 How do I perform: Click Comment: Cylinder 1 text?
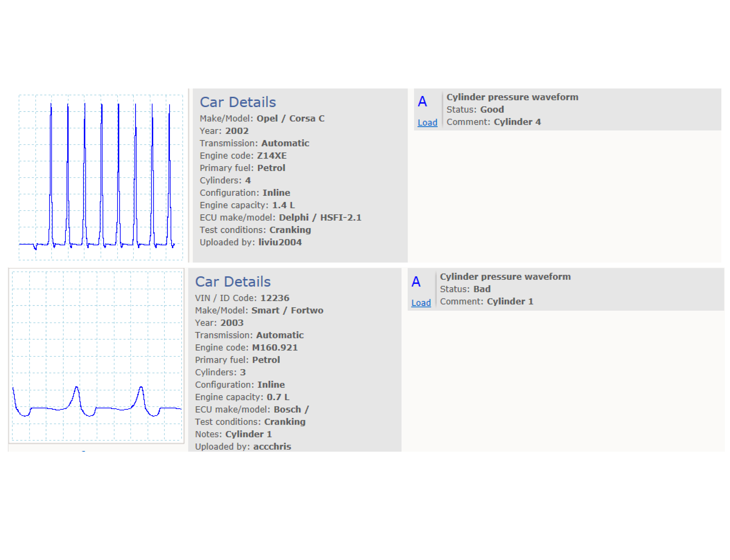click(487, 302)
